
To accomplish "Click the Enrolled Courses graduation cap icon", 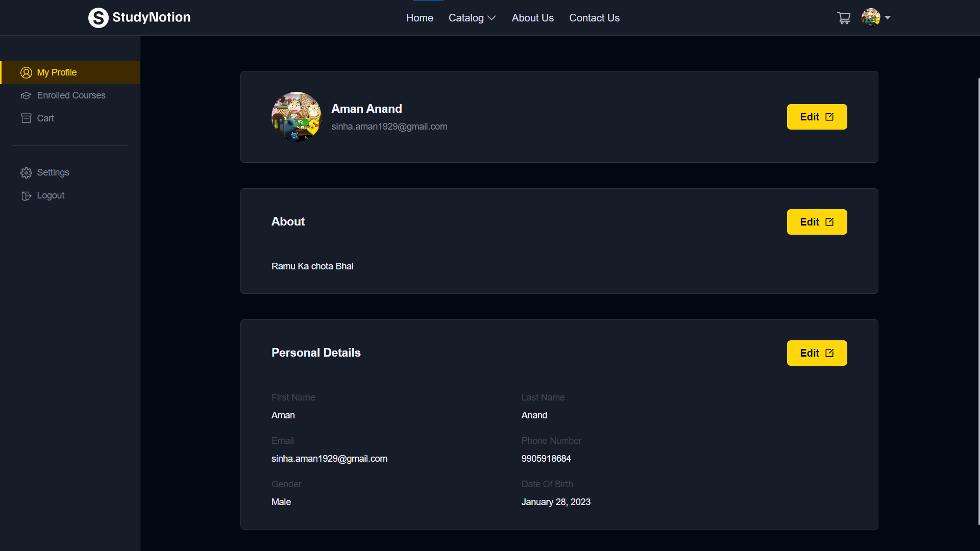I will [x=26, y=95].
